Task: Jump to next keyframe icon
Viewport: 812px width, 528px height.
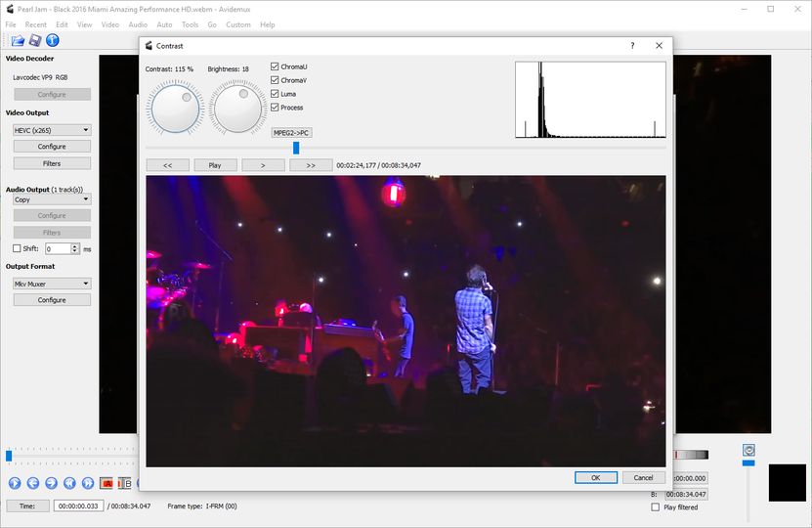Action: [x=88, y=483]
